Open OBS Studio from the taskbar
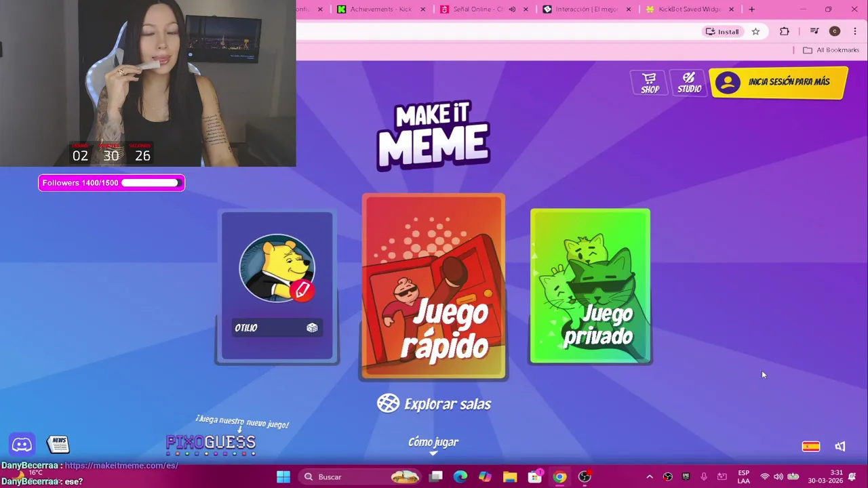 585,476
